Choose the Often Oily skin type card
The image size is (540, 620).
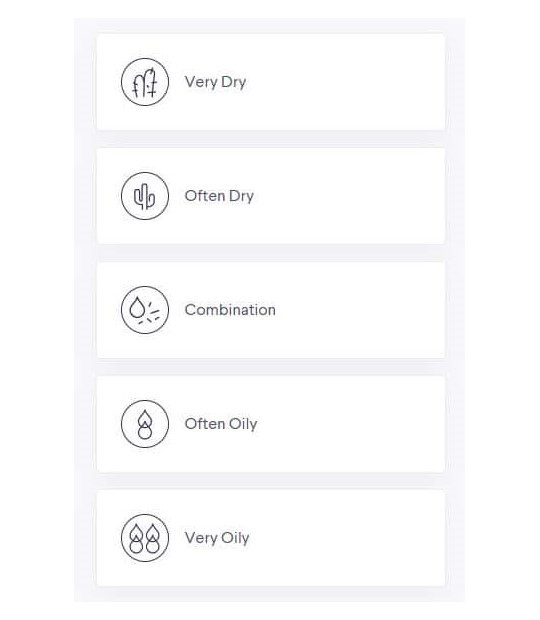(271, 423)
